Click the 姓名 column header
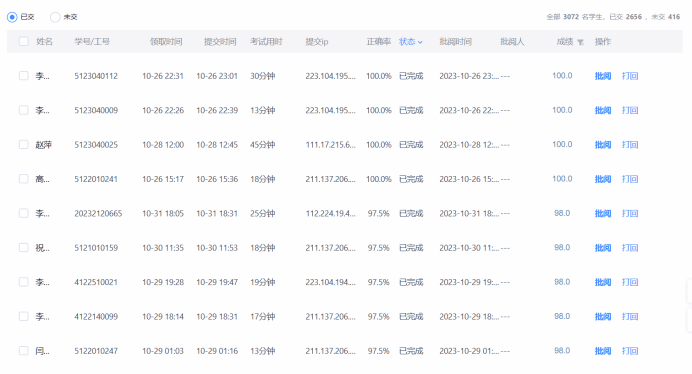The image size is (692, 374). [44, 42]
